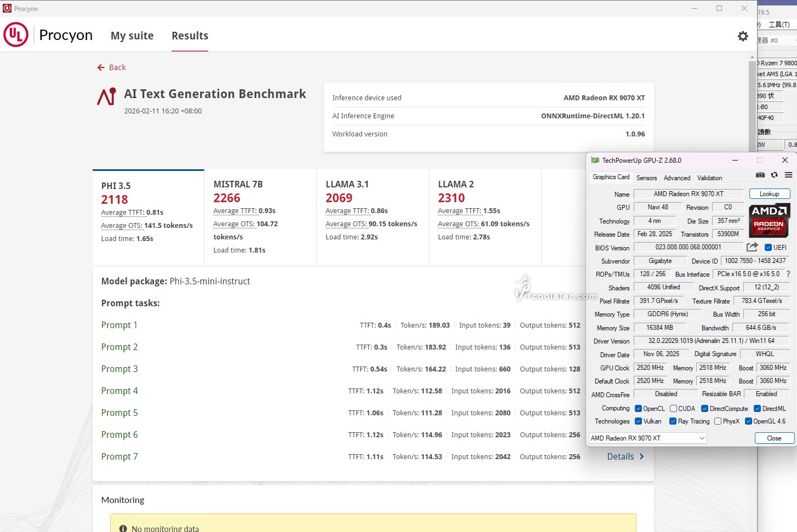Open the My suite tab

(132, 36)
